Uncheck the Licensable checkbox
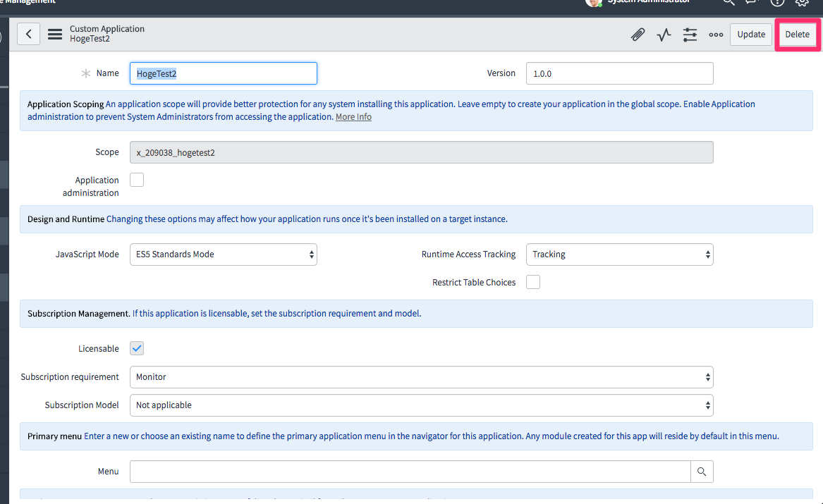This screenshot has width=823, height=504. (x=136, y=348)
